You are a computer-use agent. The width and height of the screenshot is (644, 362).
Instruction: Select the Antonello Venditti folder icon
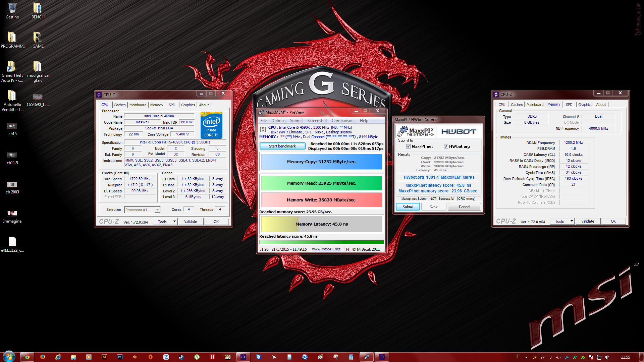coord(12,101)
